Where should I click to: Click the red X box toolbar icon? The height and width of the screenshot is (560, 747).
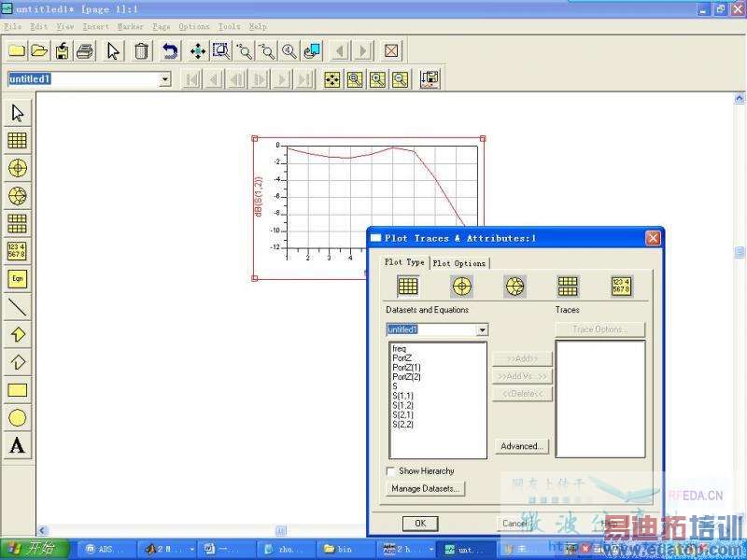pyautogui.click(x=390, y=50)
